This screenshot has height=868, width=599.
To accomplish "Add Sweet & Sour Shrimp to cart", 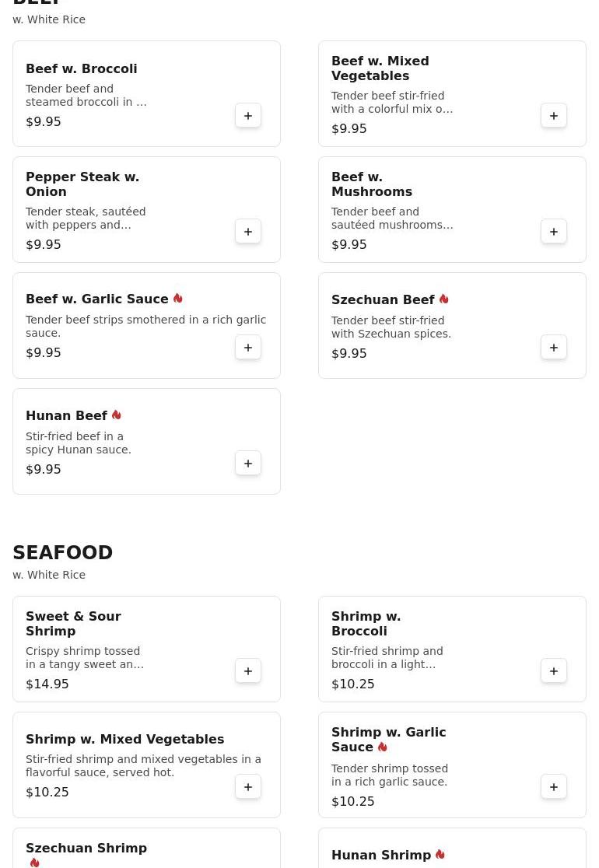I will (248, 671).
